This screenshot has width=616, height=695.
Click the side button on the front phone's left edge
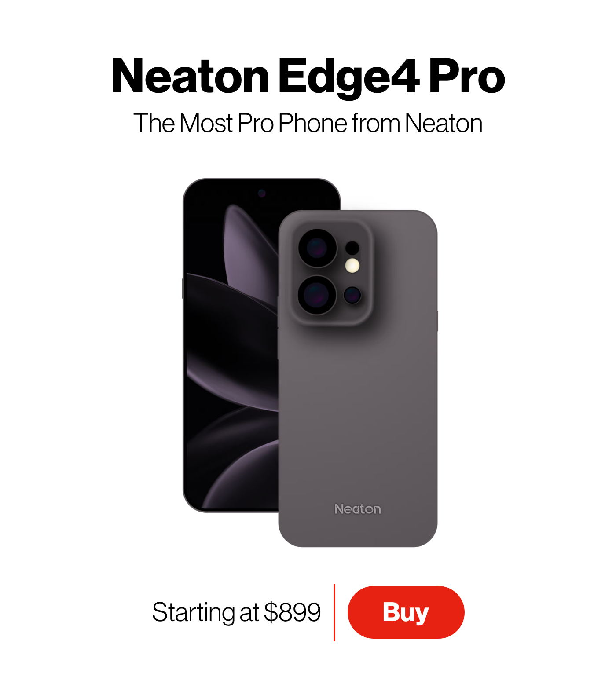183,288
